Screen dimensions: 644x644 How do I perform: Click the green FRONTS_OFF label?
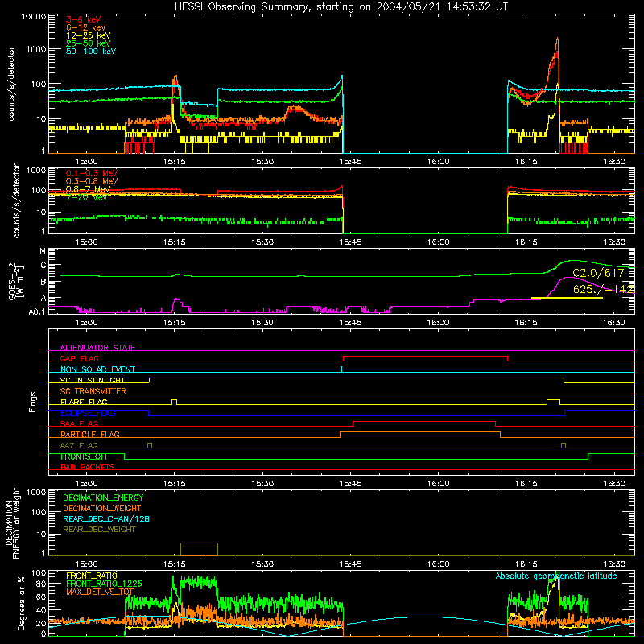85,456
